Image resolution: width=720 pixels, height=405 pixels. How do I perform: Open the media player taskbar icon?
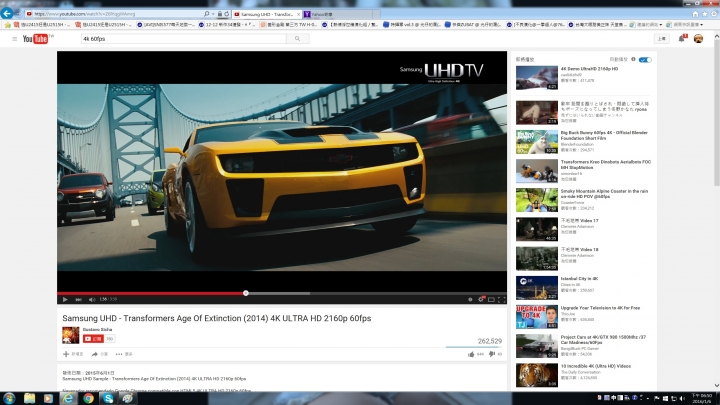tap(48, 398)
